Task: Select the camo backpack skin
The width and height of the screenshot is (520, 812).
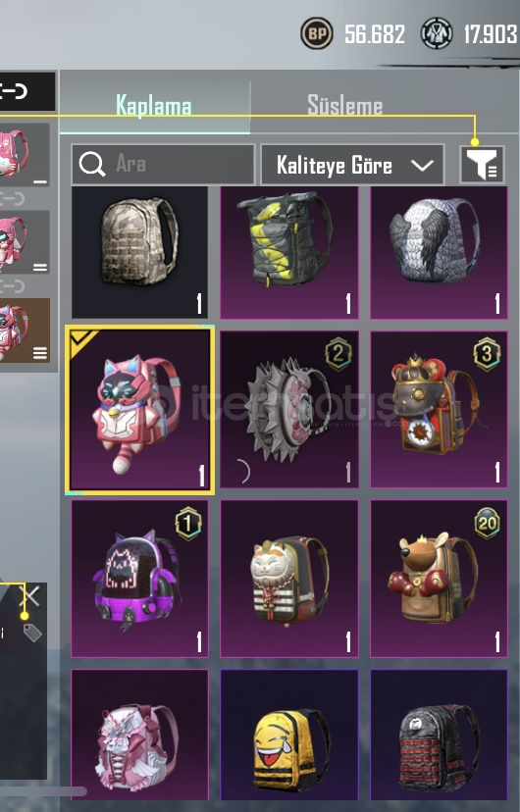Action: 140,253
